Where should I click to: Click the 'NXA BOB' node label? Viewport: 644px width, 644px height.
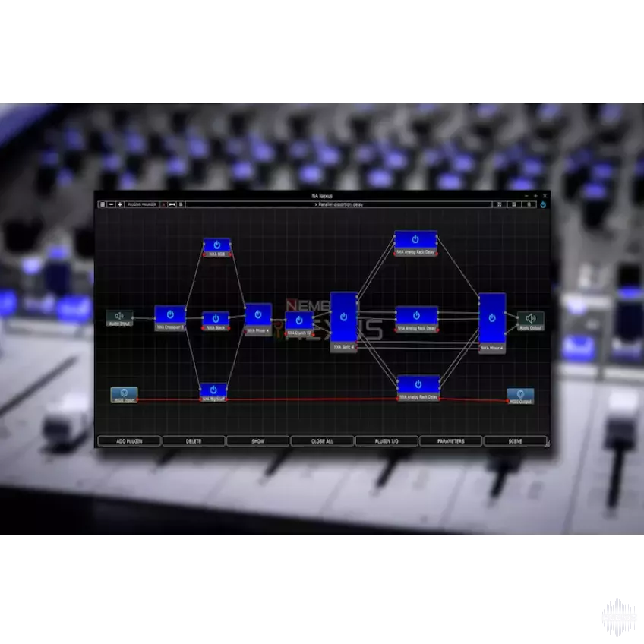click(217, 254)
